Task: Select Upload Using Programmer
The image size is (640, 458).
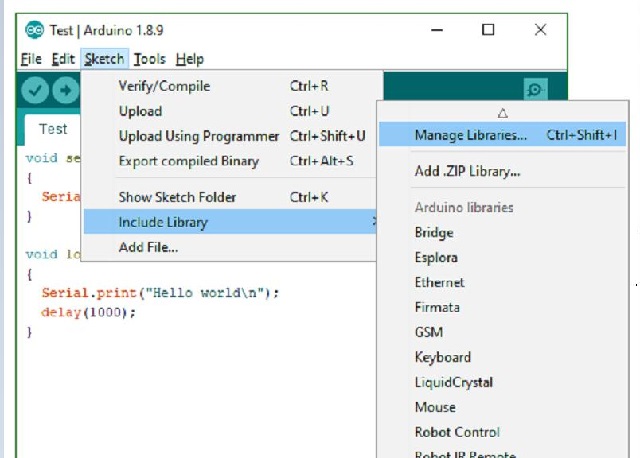Action: 230,136
